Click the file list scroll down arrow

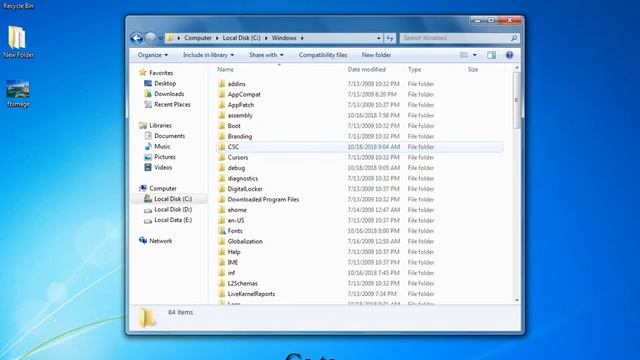click(x=517, y=300)
